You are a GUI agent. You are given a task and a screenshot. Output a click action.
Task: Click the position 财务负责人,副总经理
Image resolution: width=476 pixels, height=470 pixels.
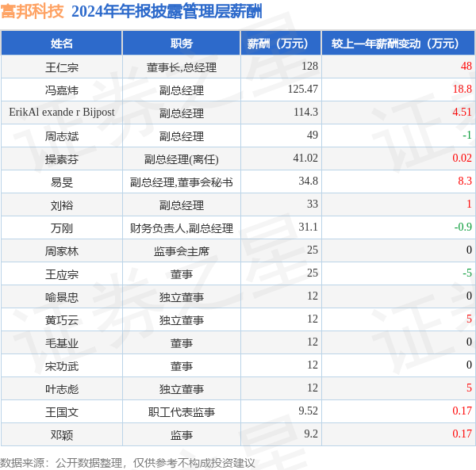point(182,228)
